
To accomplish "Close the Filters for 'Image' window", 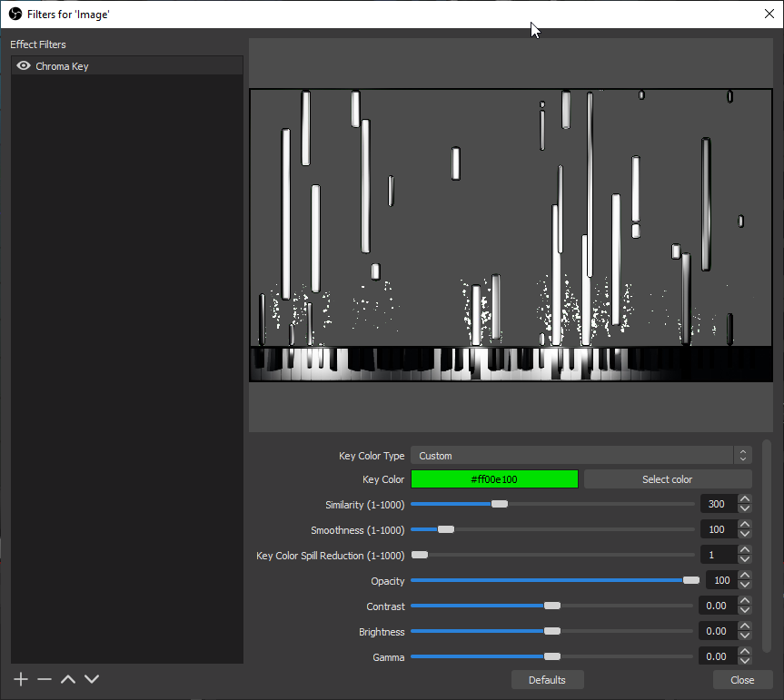I will pyautogui.click(x=769, y=14).
